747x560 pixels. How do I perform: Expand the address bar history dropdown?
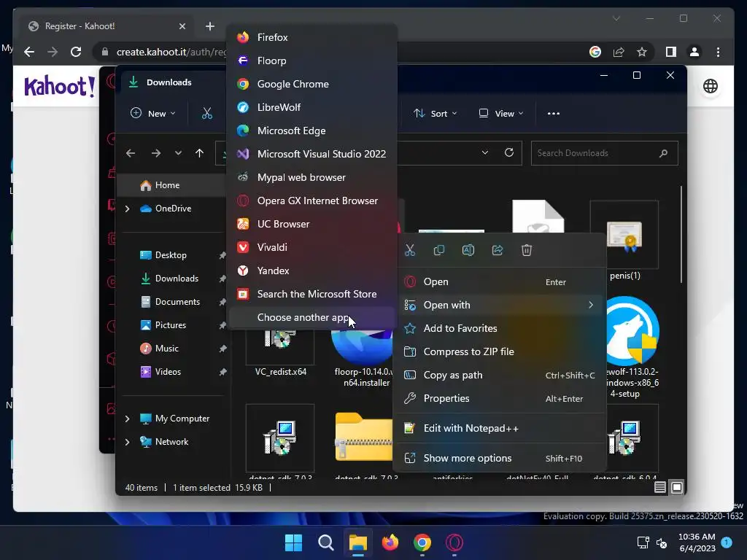[x=485, y=152]
